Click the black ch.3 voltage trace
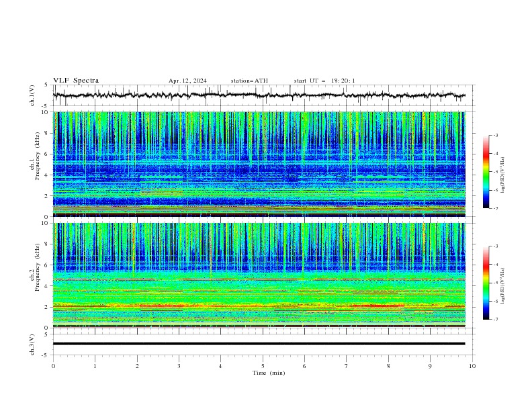This screenshot has width=532, height=411. tap(259, 344)
